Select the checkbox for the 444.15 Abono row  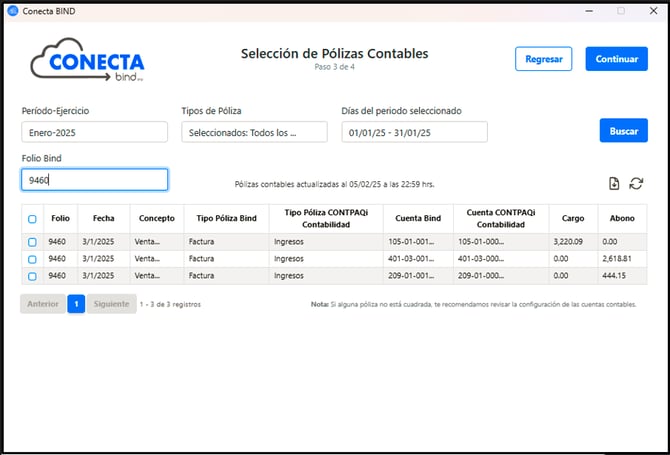click(x=32, y=276)
